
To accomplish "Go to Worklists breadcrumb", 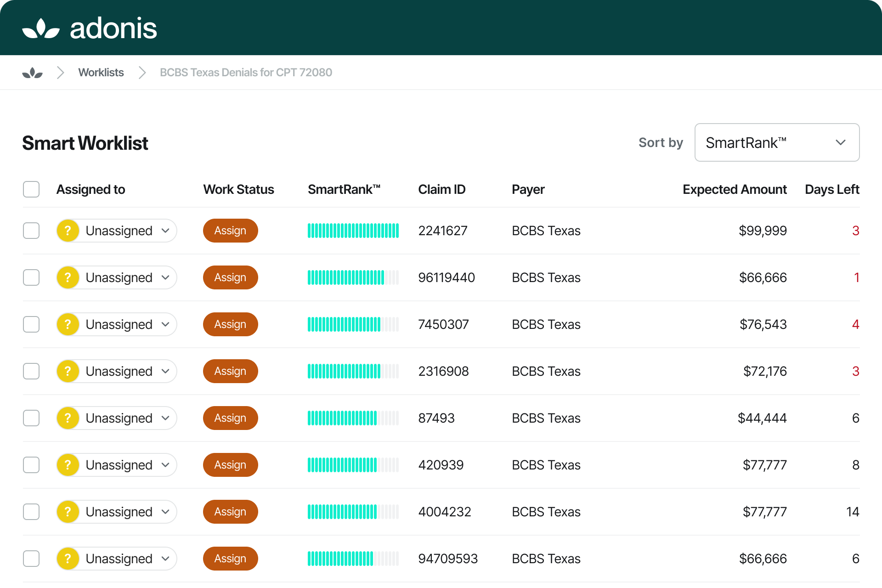I will [101, 73].
